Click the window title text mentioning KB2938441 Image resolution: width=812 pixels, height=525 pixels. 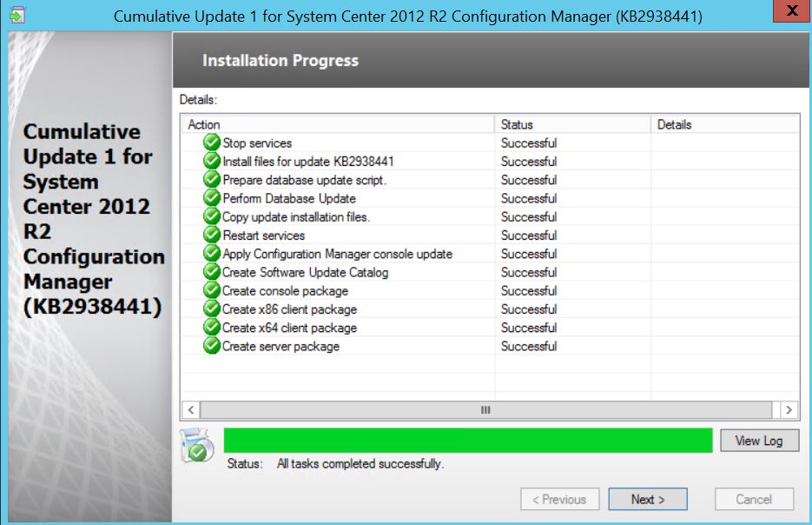pos(408,17)
